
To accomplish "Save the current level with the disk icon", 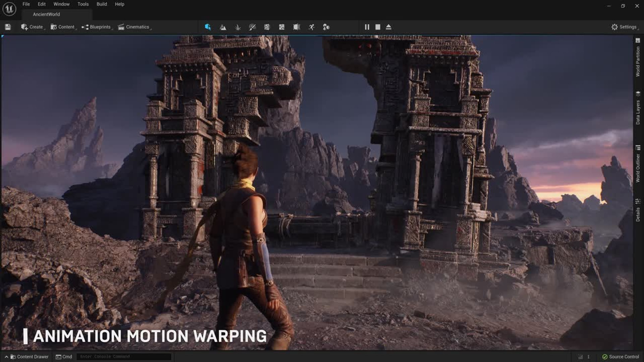I will [x=8, y=27].
